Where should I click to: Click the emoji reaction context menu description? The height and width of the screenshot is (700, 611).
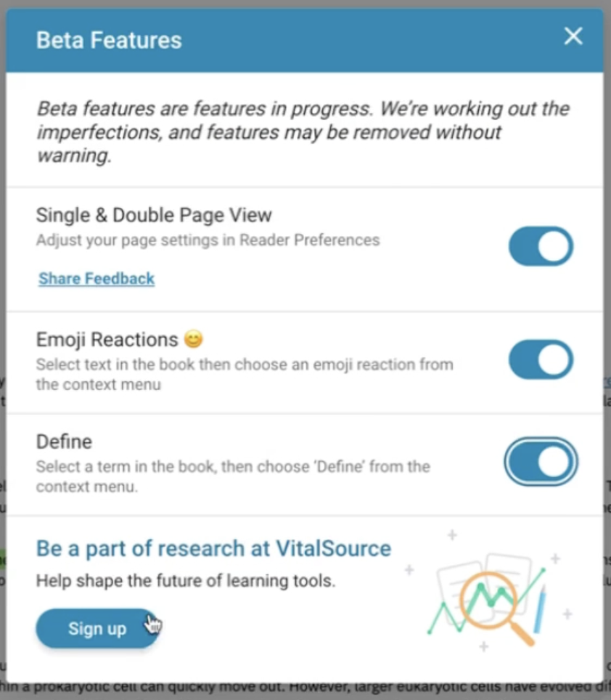pos(245,374)
